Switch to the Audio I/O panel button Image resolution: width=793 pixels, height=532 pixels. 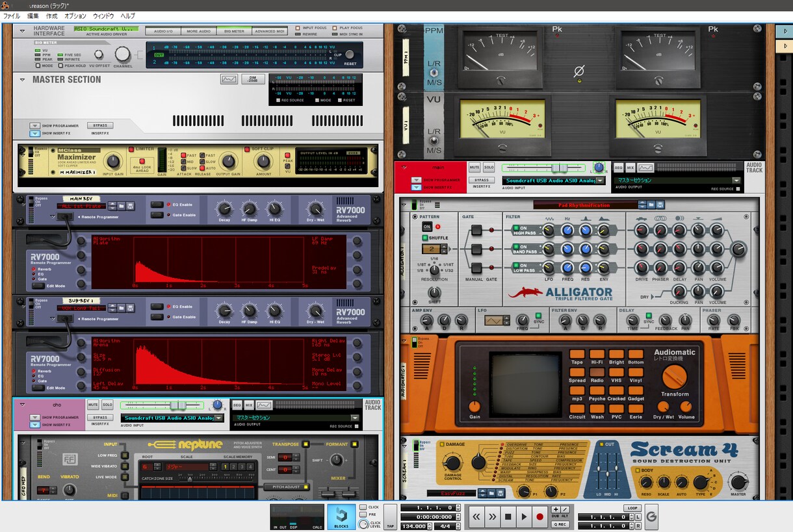tap(162, 31)
